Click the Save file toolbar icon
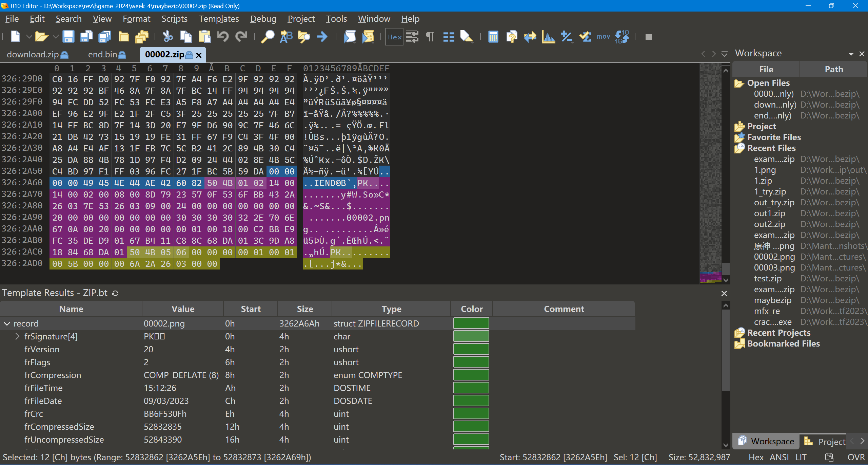Screen dimensions: 868x465 coord(68,37)
